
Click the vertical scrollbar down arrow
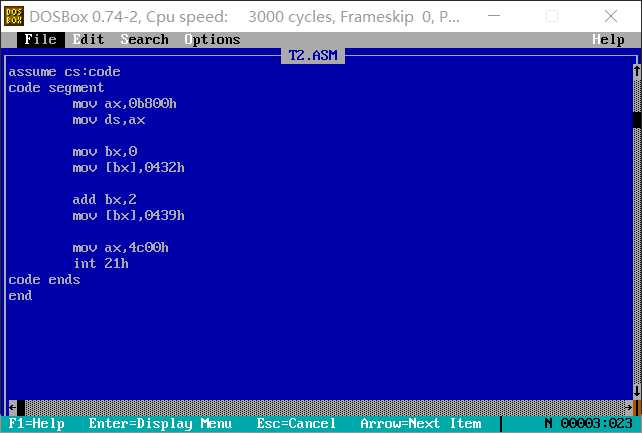tap(637, 391)
